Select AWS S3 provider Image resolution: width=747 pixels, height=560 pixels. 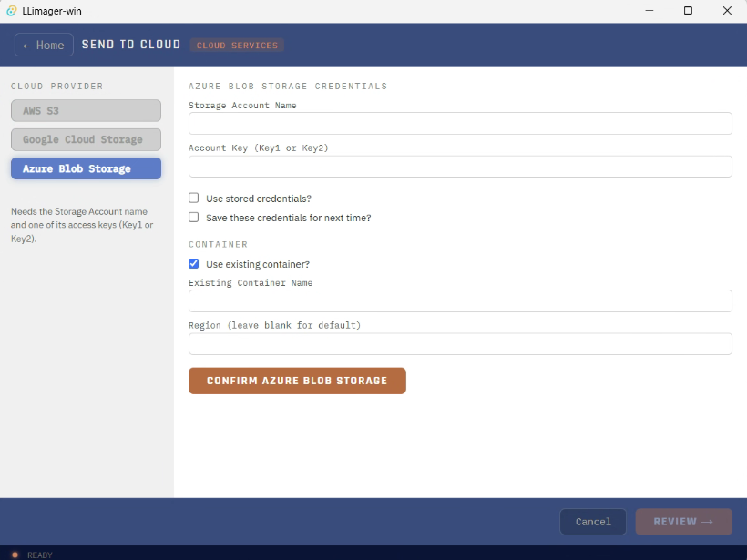(86, 110)
